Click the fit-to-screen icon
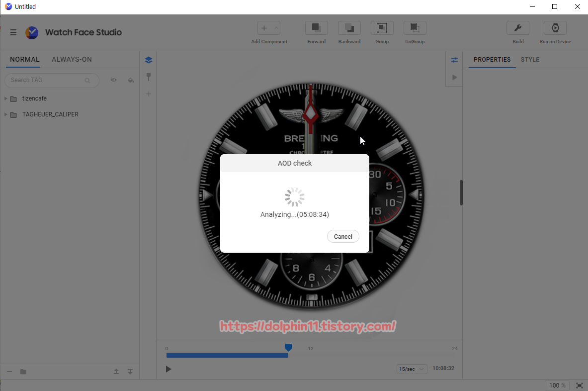Image resolution: width=588 pixels, height=391 pixels. [580, 386]
